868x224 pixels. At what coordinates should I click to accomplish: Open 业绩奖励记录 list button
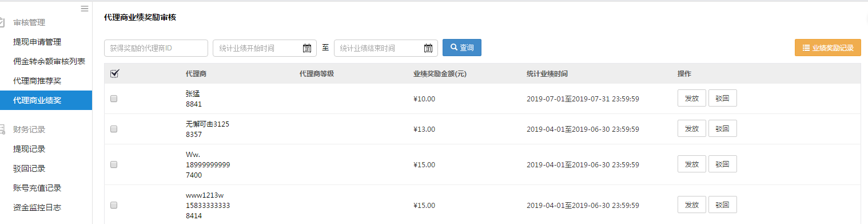coord(827,48)
